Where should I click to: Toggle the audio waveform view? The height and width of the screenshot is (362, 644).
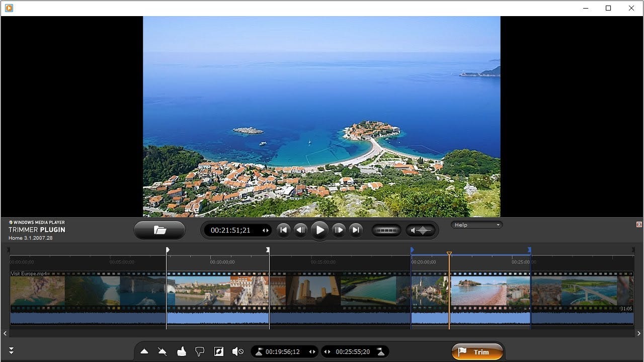tap(421, 230)
